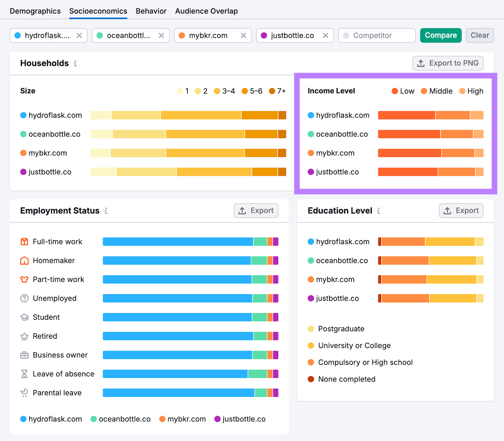The height and width of the screenshot is (441, 504).
Task: Switch to the Demographics tab
Action: [x=35, y=11]
